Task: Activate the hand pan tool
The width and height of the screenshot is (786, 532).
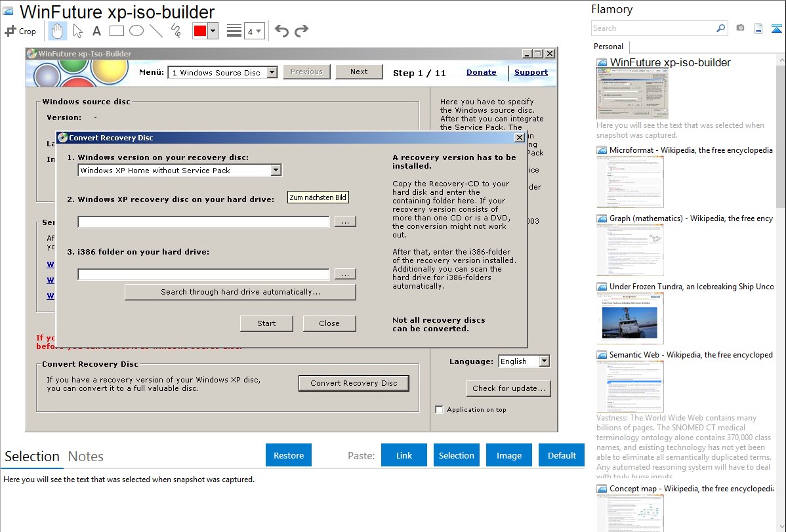Action: point(57,31)
